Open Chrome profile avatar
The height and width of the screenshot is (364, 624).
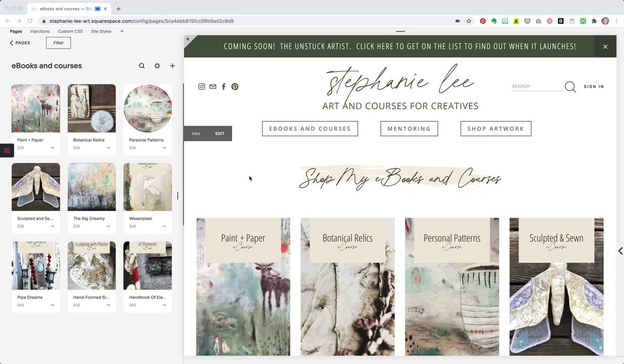[x=605, y=21]
